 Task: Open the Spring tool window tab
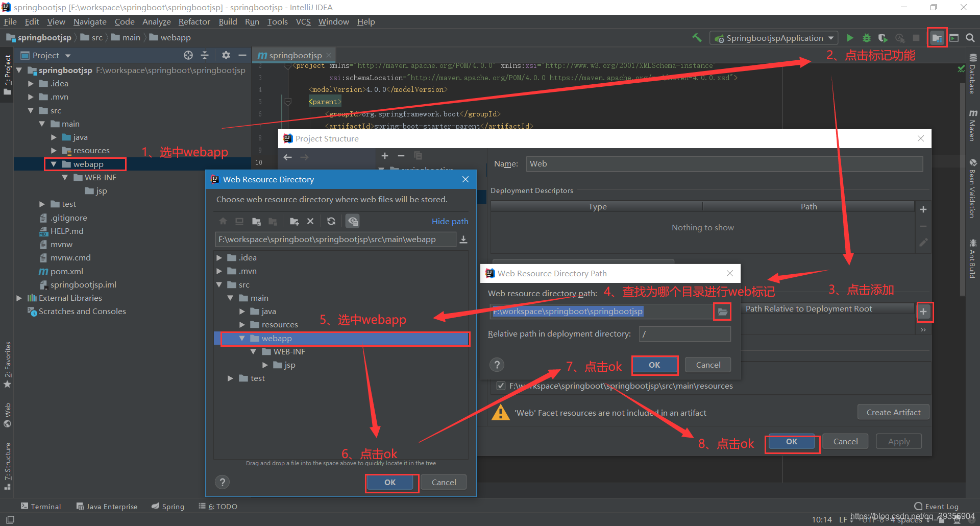point(168,507)
